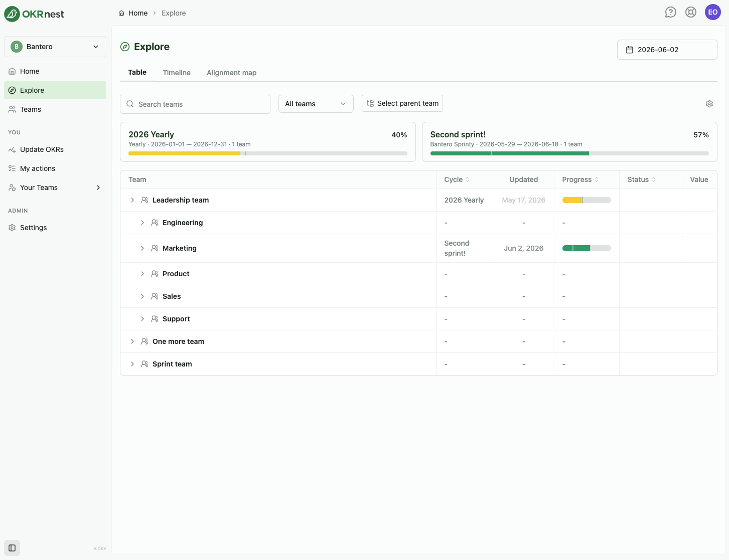Viewport: 729px width, 560px height.
Task: Click the Support team people icon
Action: (x=155, y=319)
